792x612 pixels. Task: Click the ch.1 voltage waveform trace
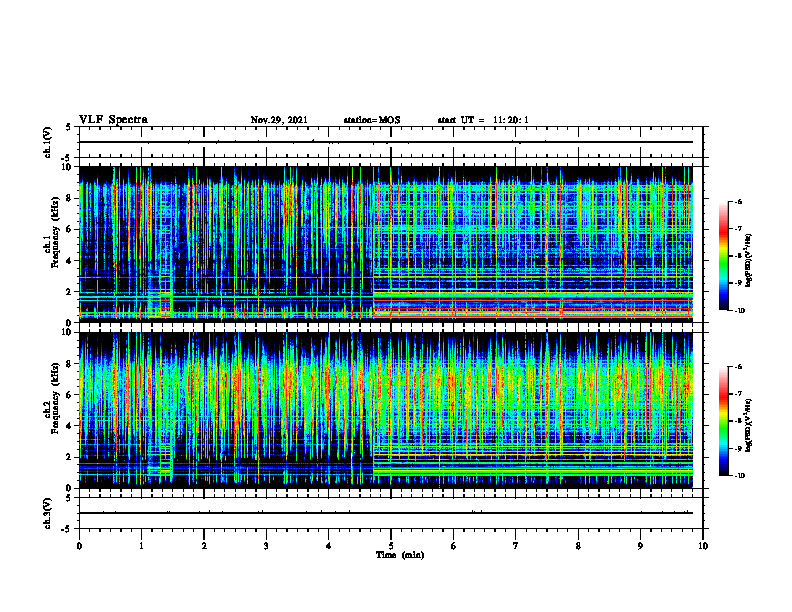(386, 142)
